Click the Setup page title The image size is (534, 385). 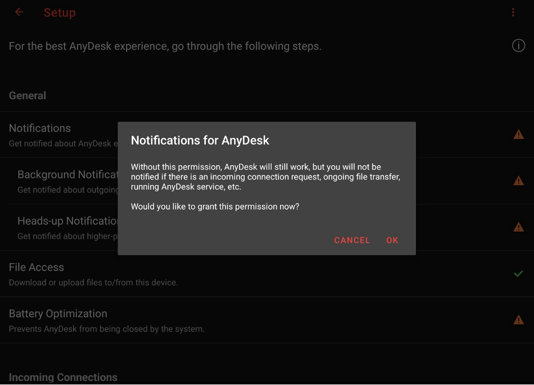coord(60,13)
